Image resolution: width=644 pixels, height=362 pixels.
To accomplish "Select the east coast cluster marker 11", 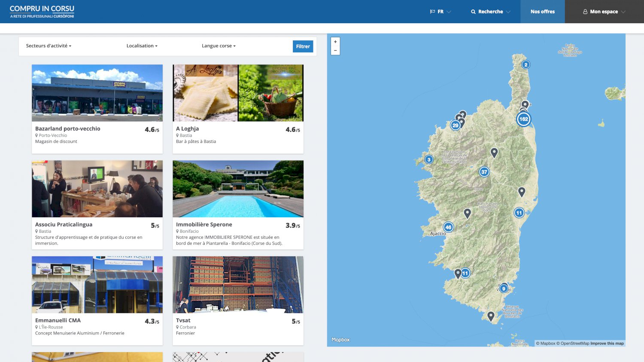I will tap(519, 213).
